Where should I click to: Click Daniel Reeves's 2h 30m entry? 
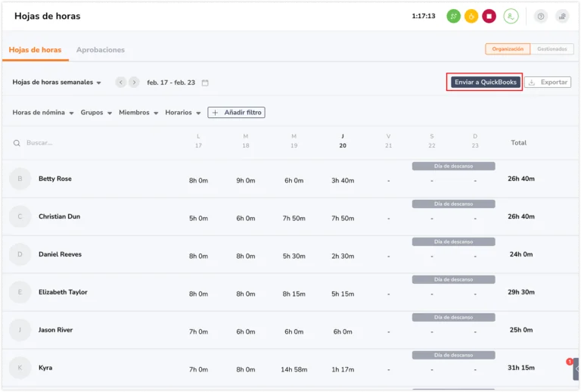coord(343,256)
